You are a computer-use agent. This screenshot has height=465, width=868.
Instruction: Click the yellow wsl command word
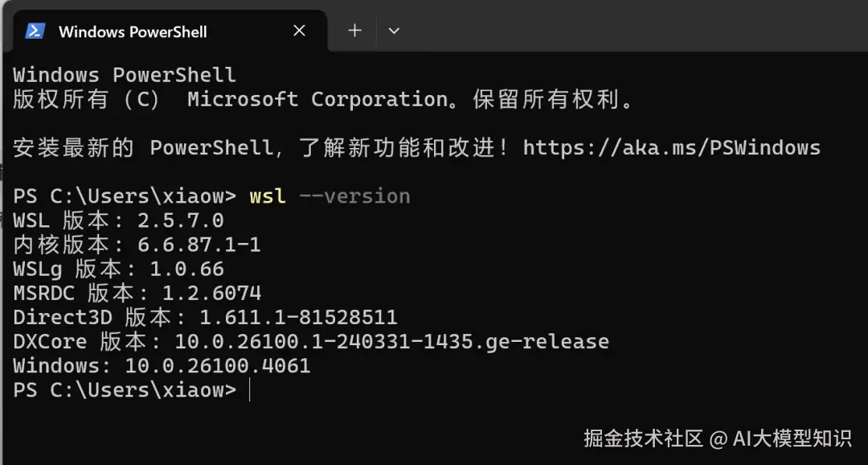[268, 196]
